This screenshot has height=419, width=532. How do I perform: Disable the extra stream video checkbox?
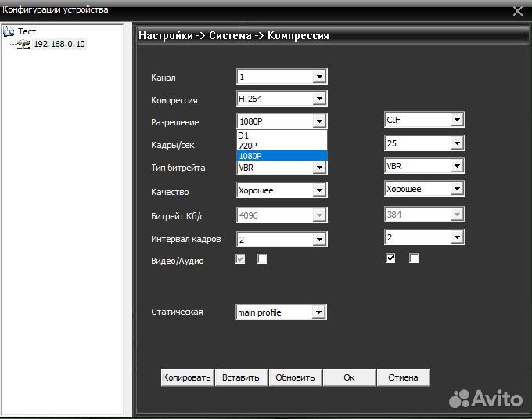390,258
